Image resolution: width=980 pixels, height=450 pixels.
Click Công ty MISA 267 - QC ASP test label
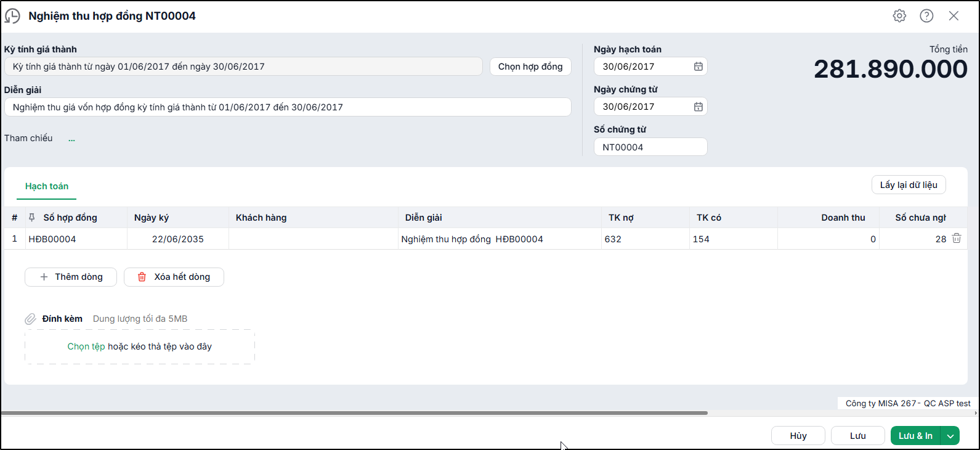[x=908, y=403]
